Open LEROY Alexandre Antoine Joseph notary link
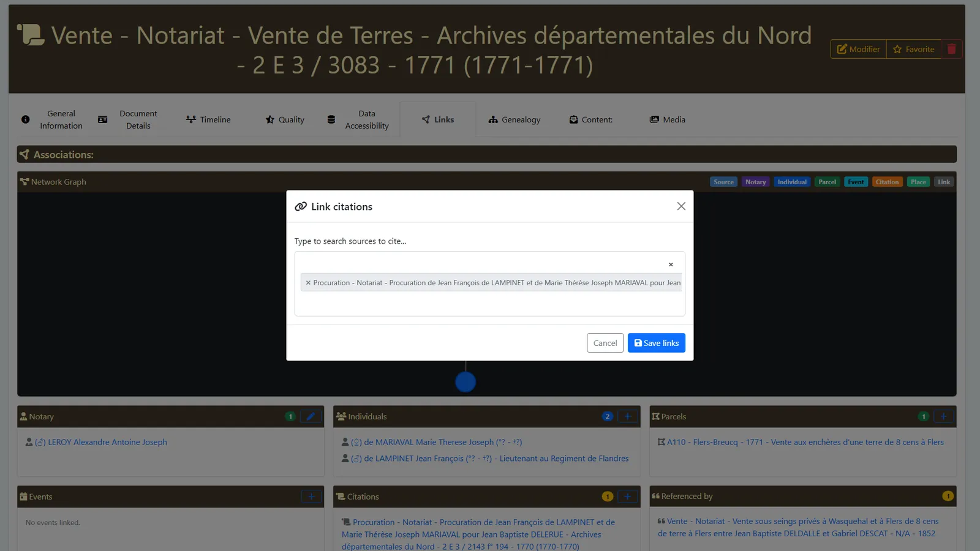The image size is (980, 551). coord(101,442)
